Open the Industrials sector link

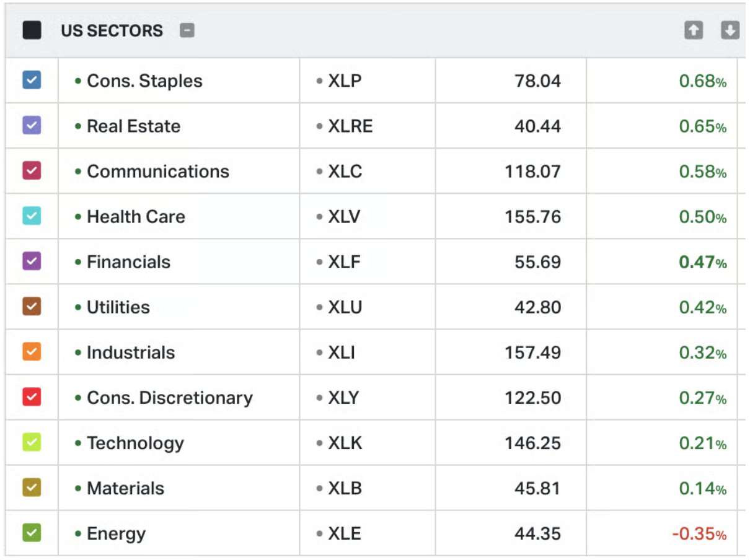[x=131, y=352]
